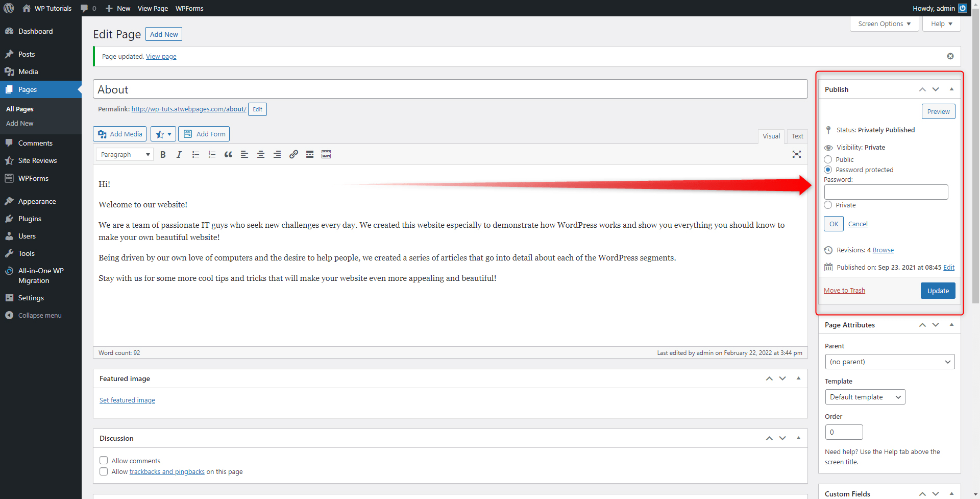The width and height of the screenshot is (980, 499).
Task: Focus the Password input field
Action: 886,192
